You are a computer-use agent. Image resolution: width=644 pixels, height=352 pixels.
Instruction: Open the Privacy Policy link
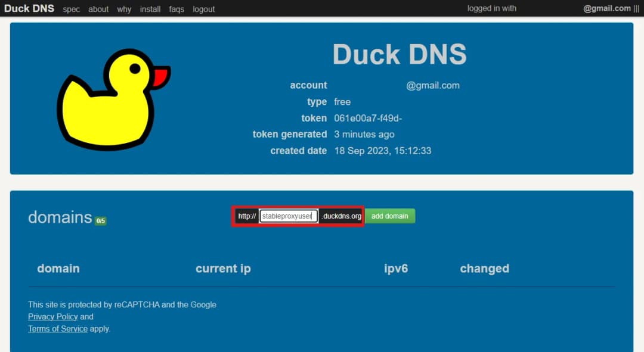pos(52,316)
